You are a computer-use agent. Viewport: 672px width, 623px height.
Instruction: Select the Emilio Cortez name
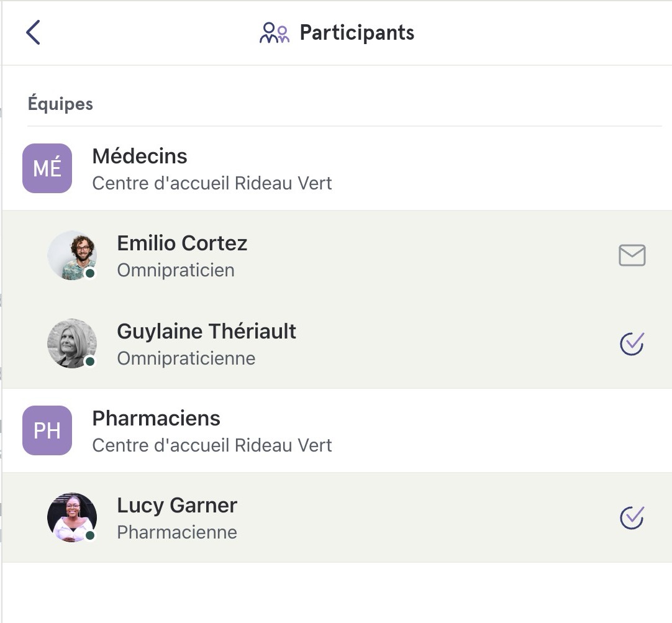click(182, 243)
